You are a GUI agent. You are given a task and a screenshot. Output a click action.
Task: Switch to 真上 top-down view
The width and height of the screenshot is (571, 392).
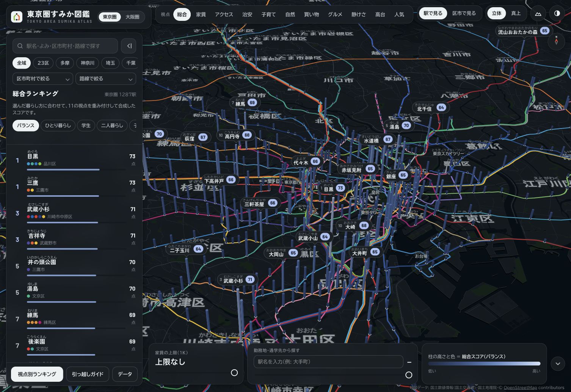[x=516, y=13]
